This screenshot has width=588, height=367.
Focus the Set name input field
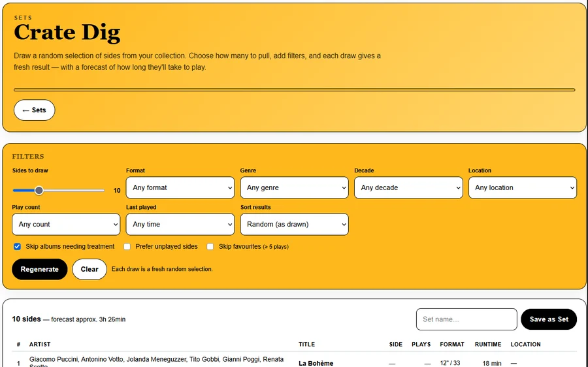click(x=466, y=319)
